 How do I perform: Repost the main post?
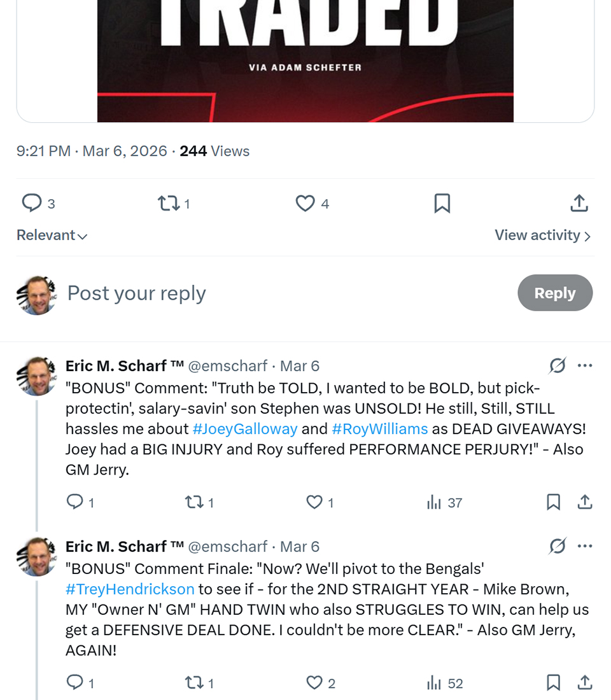(x=169, y=203)
